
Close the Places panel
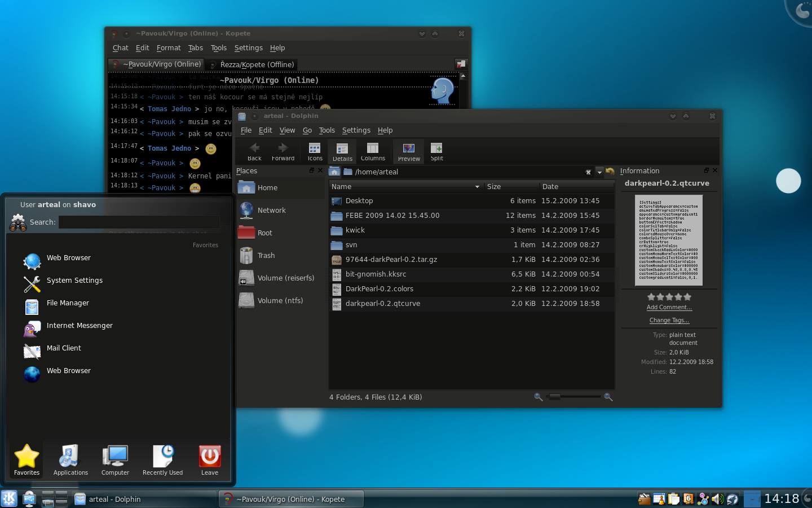320,170
